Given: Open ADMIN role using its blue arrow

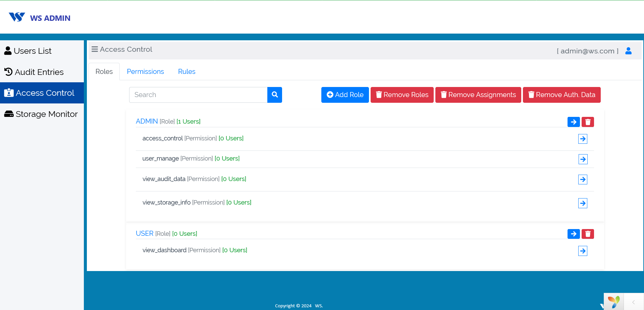Looking at the screenshot, I should (573, 122).
